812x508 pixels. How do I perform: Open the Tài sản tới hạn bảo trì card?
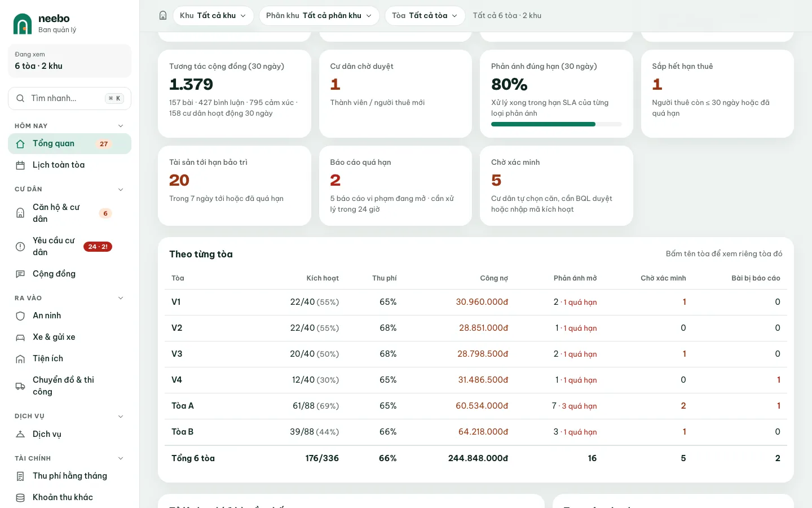click(235, 186)
